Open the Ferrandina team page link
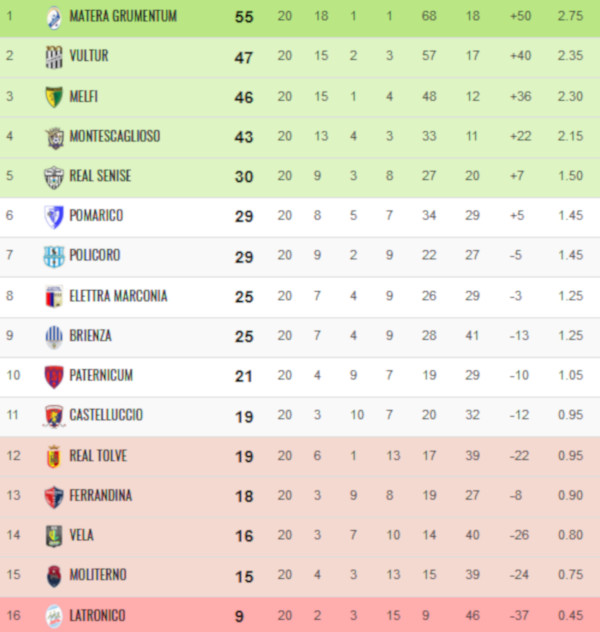 [101, 495]
